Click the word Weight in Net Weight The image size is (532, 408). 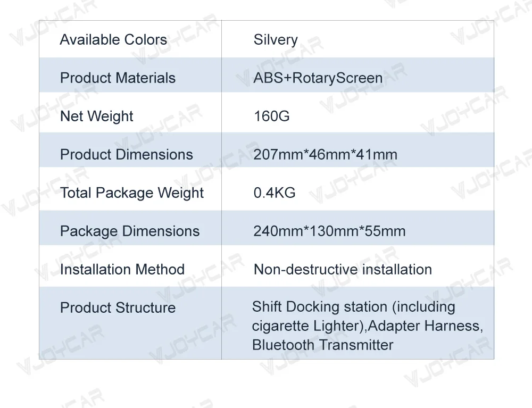[110, 116]
